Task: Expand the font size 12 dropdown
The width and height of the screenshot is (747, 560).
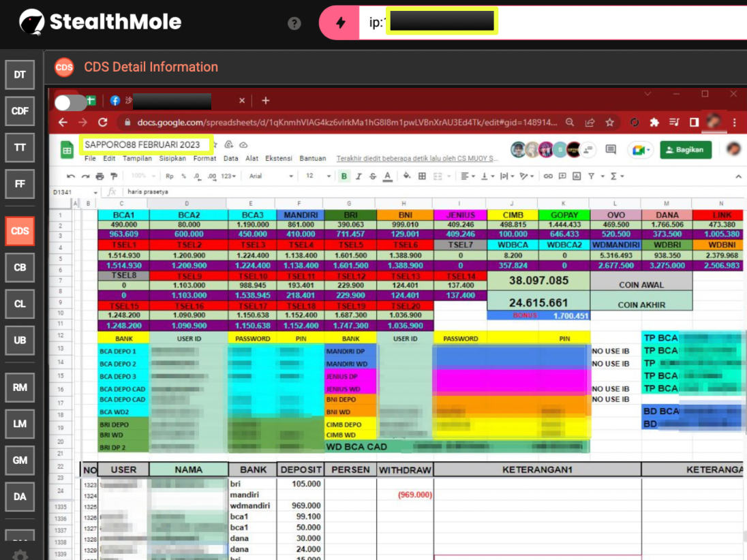Action: click(318, 176)
